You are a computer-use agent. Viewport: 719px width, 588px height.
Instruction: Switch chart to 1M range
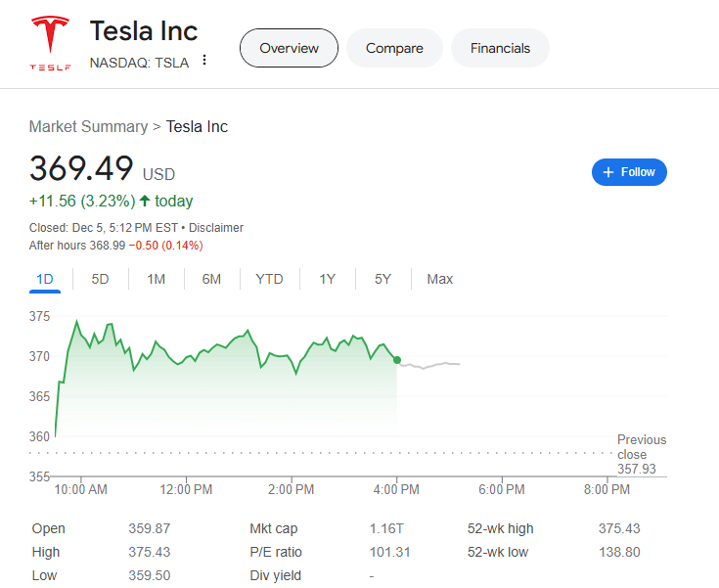pos(156,279)
